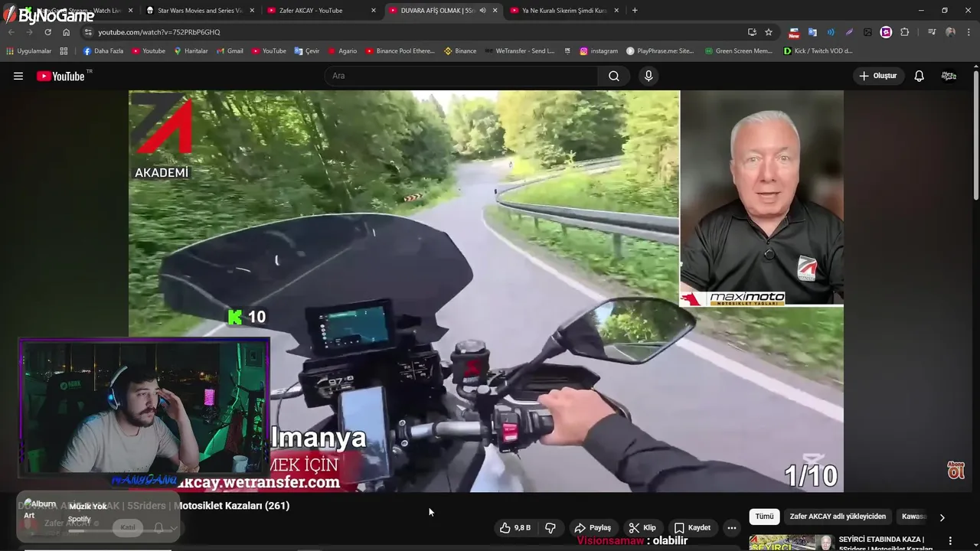Image resolution: width=980 pixels, height=551 pixels.
Task: Select the Tümü filter chip
Action: (764, 517)
